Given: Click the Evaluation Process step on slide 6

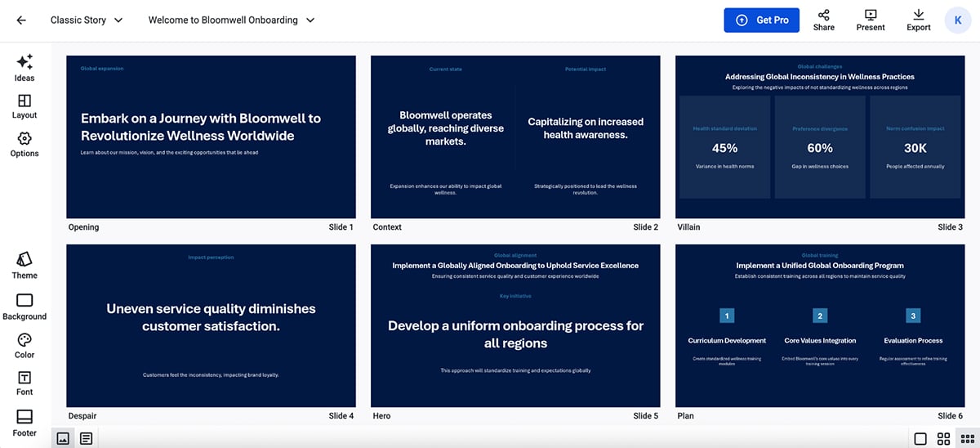Looking at the screenshot, I should (x=913, y=341).
